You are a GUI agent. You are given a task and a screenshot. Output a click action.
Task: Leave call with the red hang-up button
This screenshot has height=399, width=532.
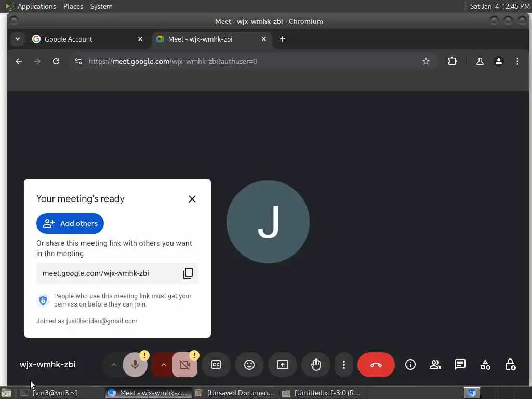pos(376,365)
